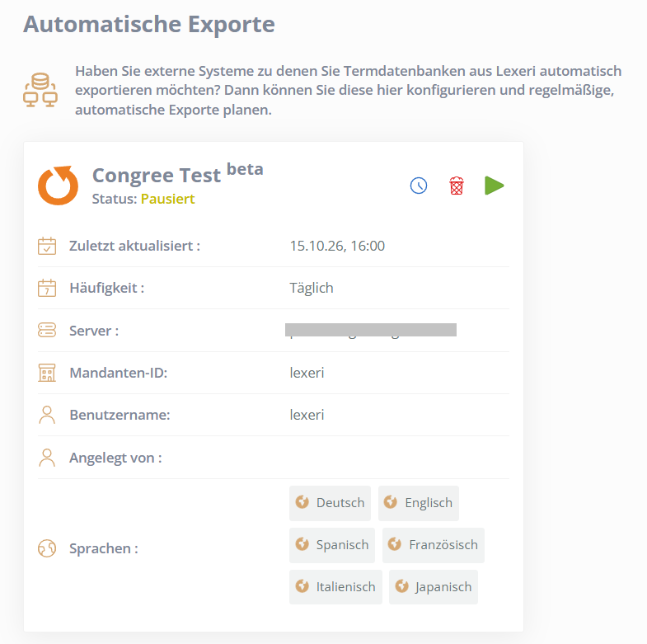647x644 pixels.
Task: Click the calendar icon beside Häufigkeit
Action: [x=47, y=288]
